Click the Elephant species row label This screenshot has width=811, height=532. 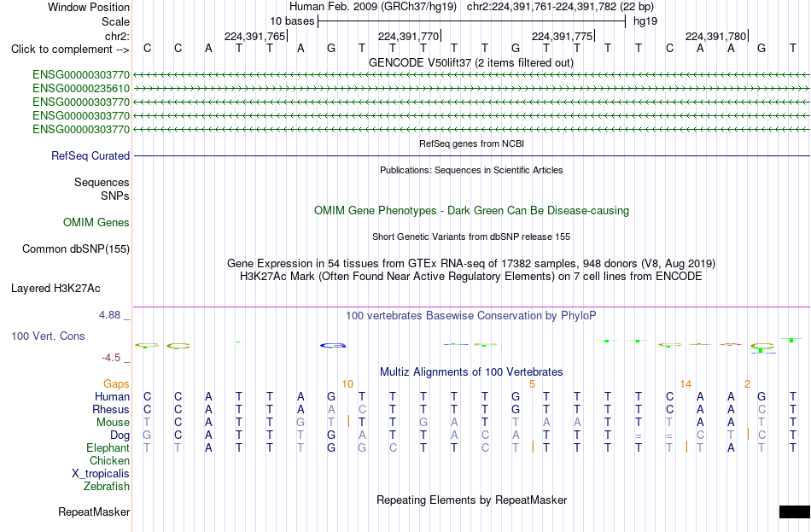108,448
